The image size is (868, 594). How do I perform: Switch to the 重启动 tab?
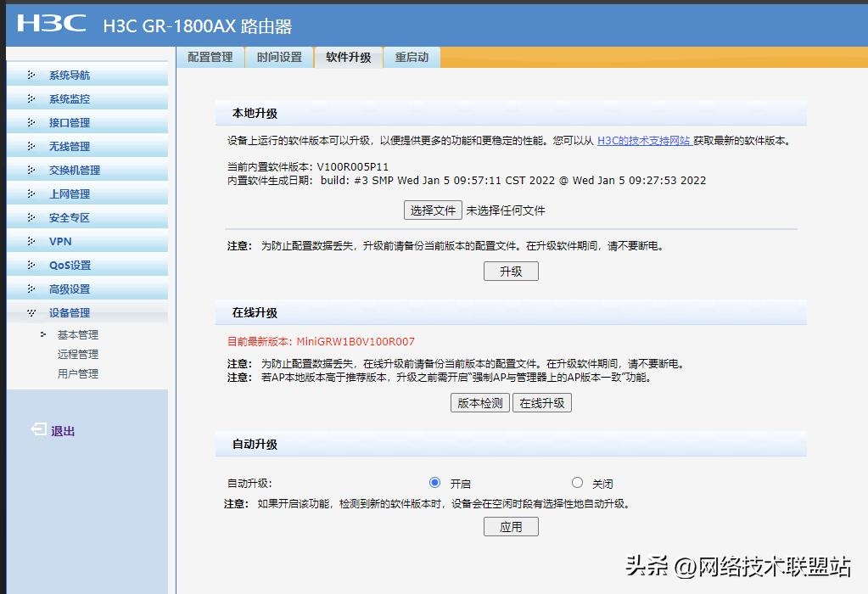tap(412, 57)
